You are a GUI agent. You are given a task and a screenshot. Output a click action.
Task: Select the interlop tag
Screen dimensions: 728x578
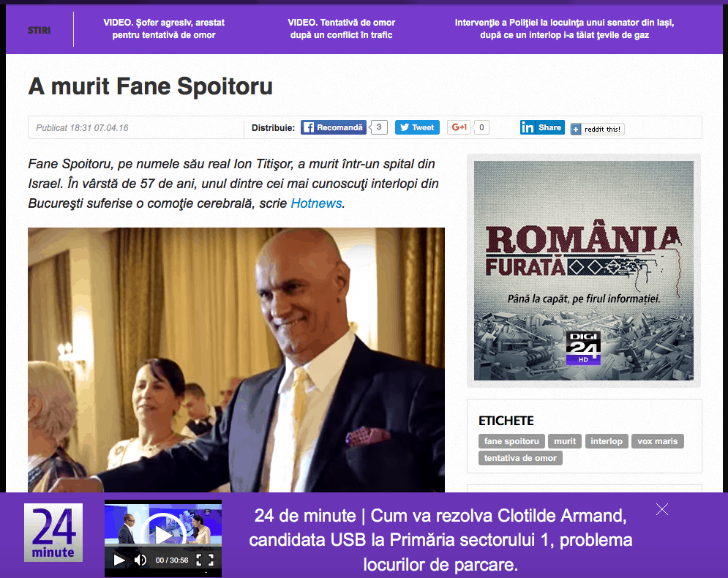pyautogui.click(x=607, y=441)
